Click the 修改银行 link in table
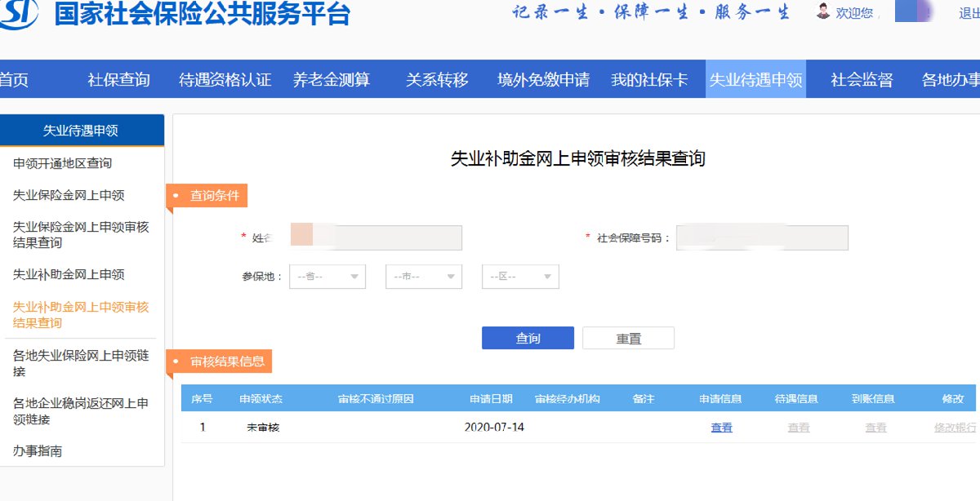980x501 pixels. point(955,428)
